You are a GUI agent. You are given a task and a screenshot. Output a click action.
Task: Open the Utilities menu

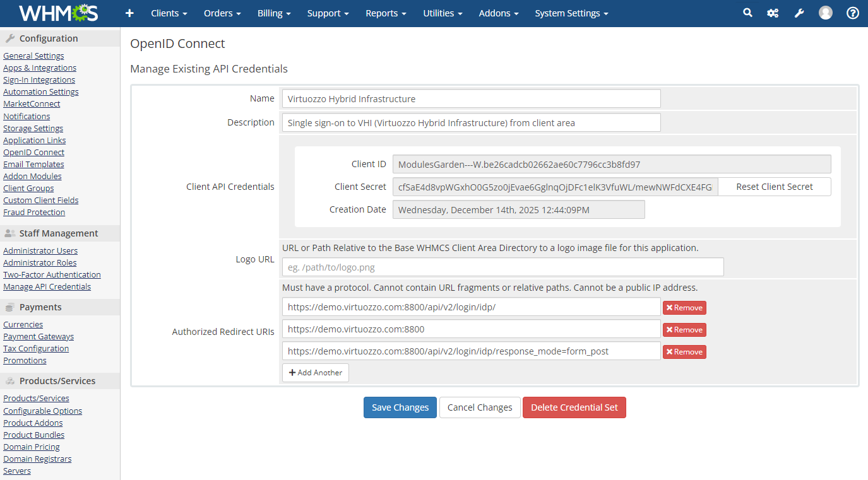pos(442,13)
